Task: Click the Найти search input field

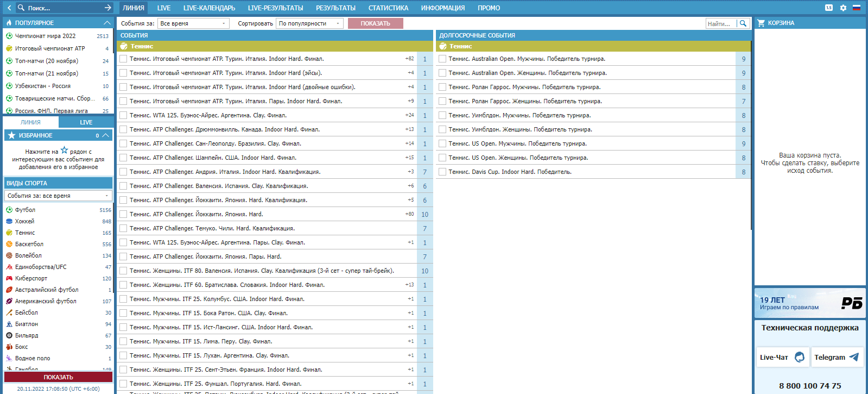Action: pos(721,23)
